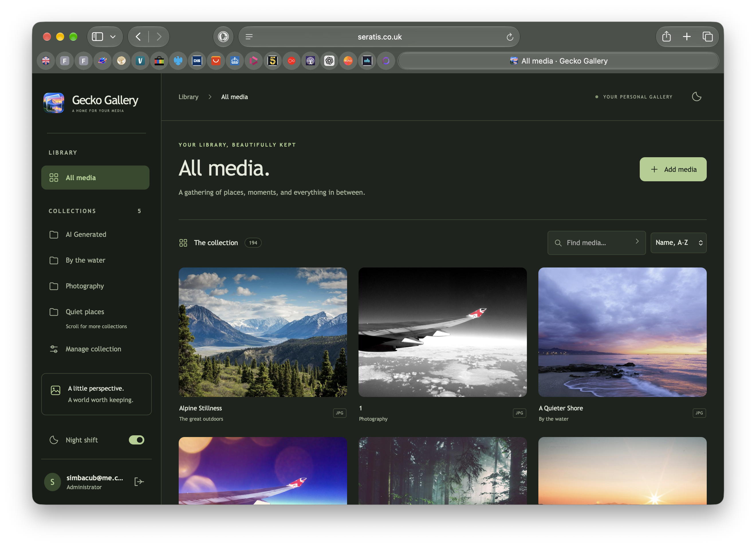Screen dimensions: 756x547
Task: Open the misty forest photo thumbnail
Action: [x=442, y=471]
